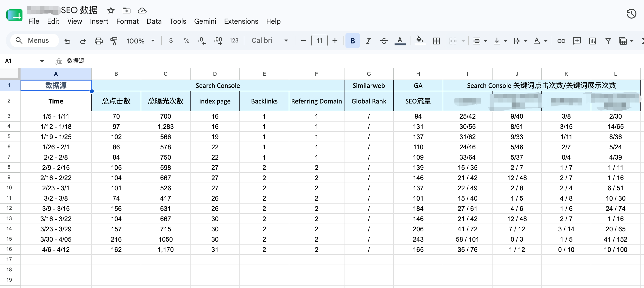Image resolution: width=644 pixels, height=288 pixels.
Task: Check cloud save status icon
Action: (142, 10)
